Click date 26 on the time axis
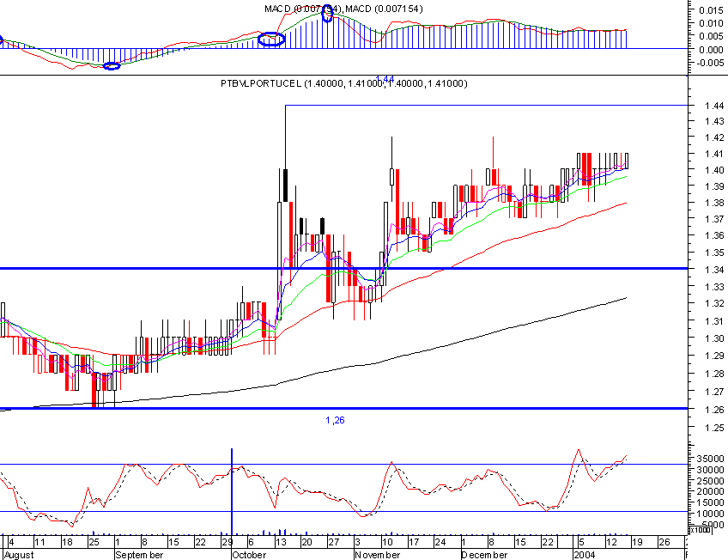 [664, 542]
